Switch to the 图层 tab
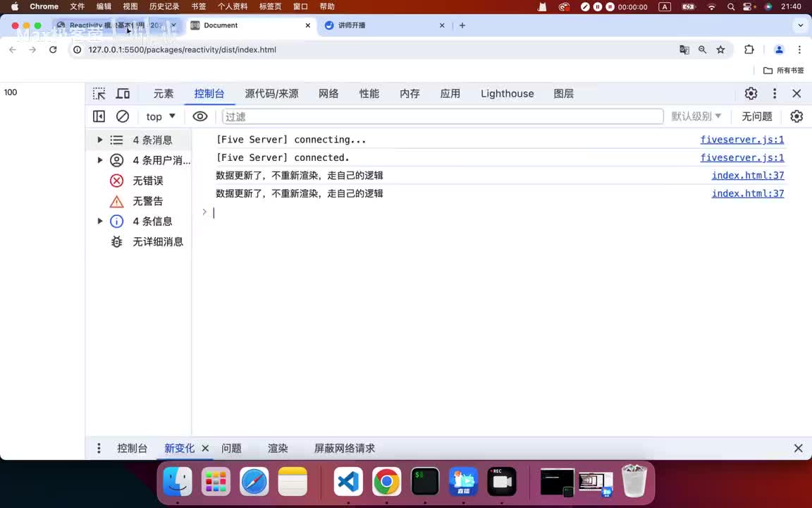Screen dimensions: 812x508 click(563, 94)
